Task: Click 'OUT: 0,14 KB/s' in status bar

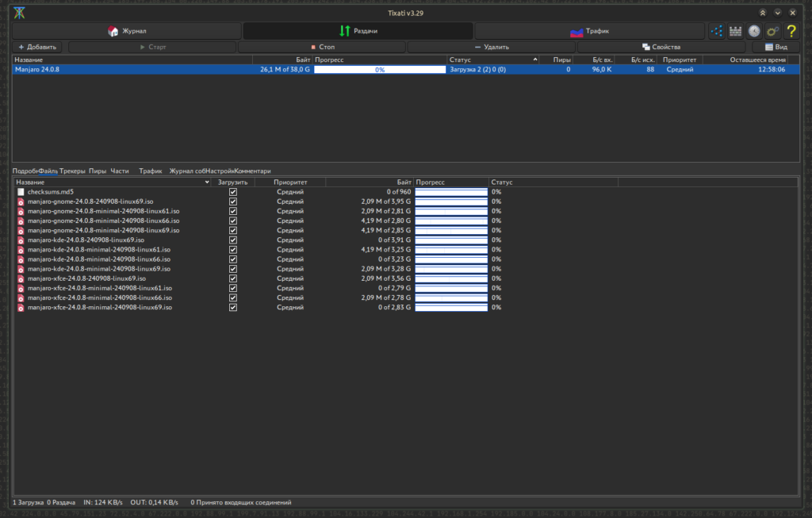Action: pos(155,502)
